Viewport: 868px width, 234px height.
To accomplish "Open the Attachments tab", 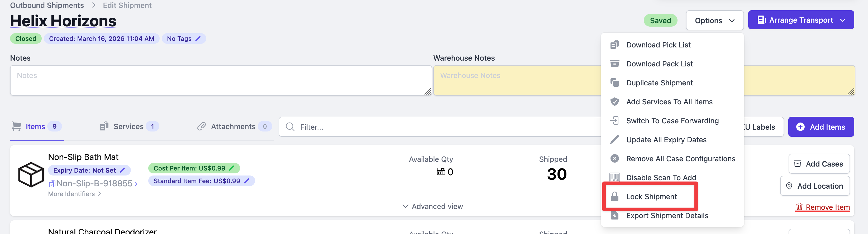I will [233, 126].
